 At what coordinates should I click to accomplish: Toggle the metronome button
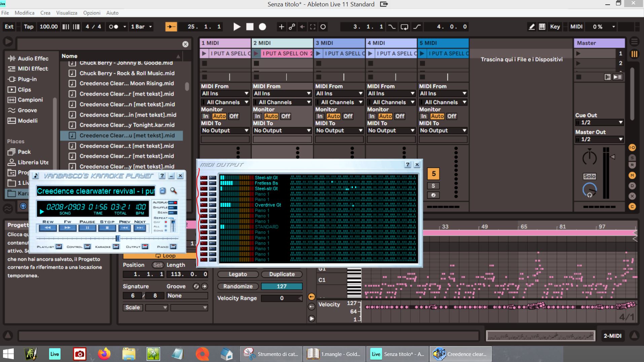(114, 27)
